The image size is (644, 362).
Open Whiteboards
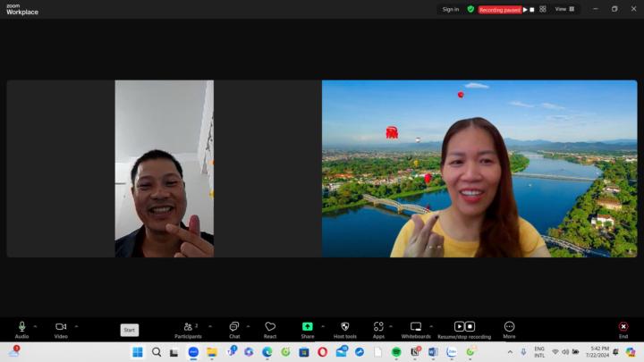click(416, 327)
